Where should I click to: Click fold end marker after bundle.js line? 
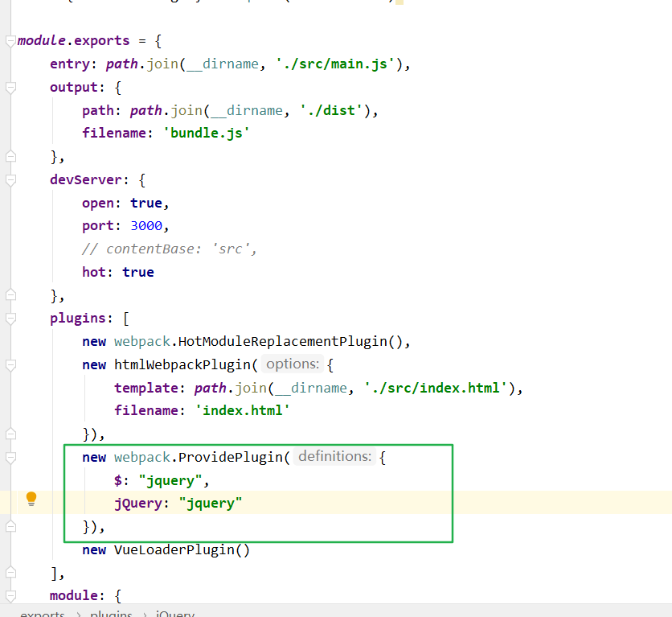point(10,157)
